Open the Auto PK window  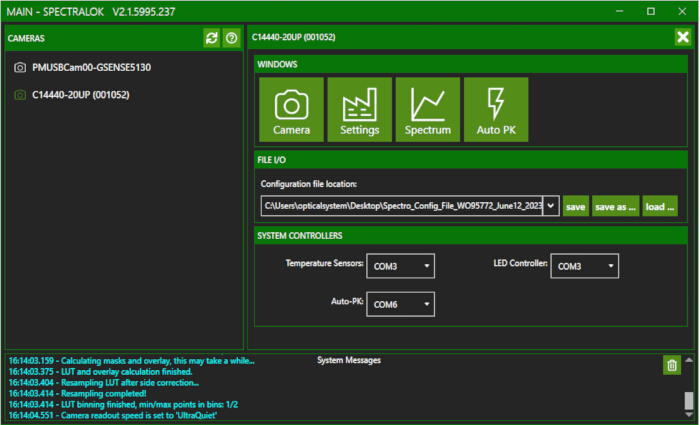click(496, 109)
